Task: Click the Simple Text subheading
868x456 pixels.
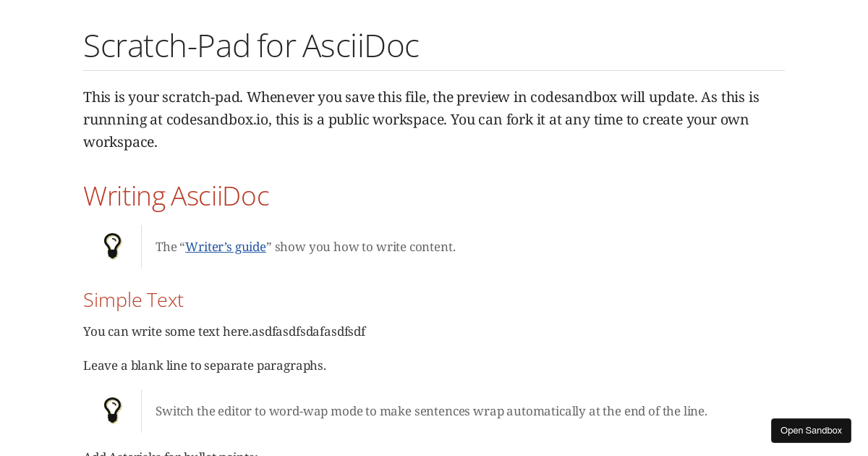Action: tap(133, 299)
